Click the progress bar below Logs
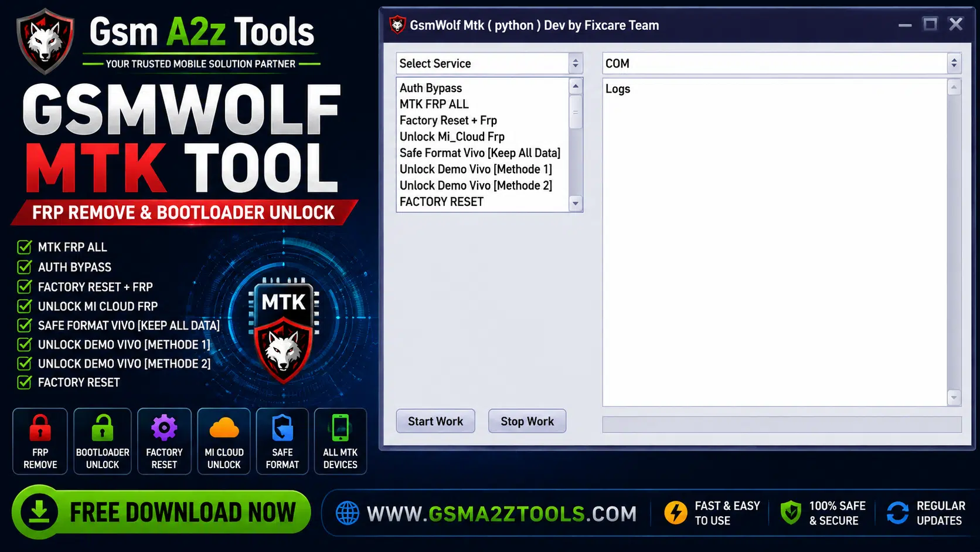This screenshot has height=552, width=980. click(x=782, y=425)
